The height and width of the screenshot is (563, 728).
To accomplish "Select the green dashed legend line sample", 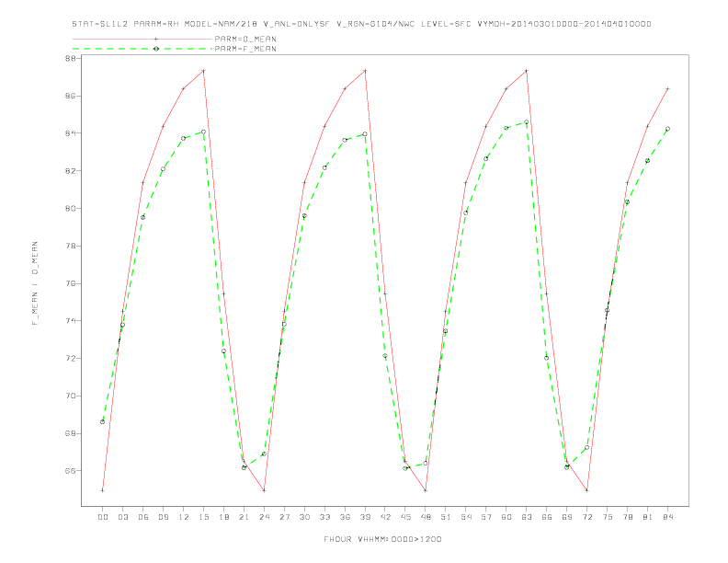I will [x=142, y=49].
